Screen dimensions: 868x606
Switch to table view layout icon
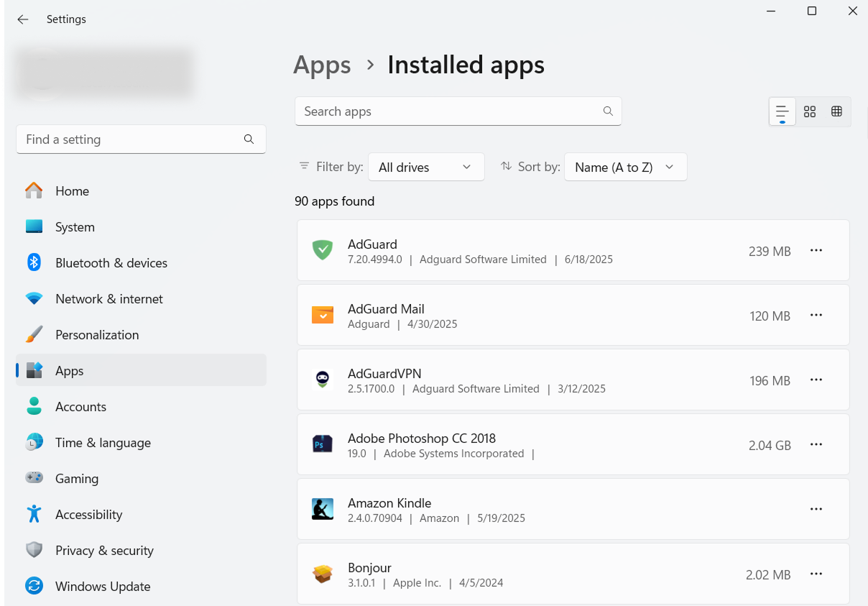point(836,111)
